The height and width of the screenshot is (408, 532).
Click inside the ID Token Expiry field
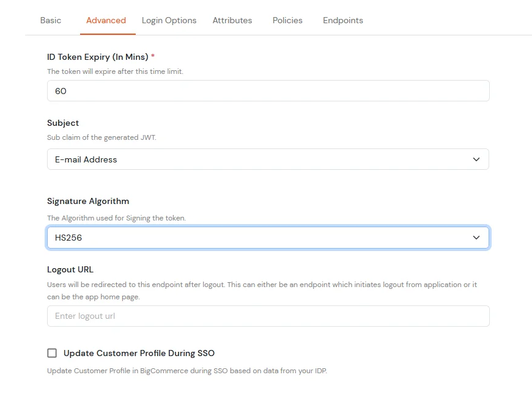268,90
